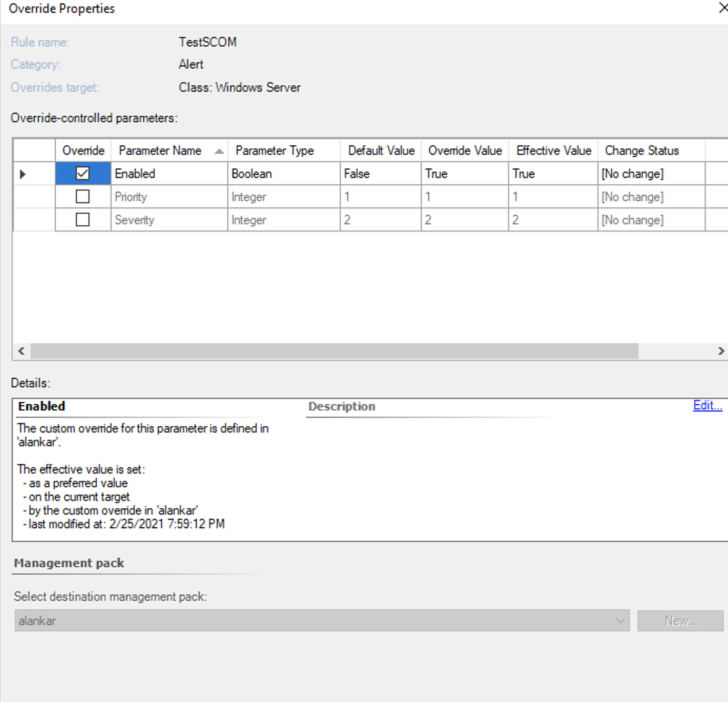The image size is (728, 702).
Task: Click the row selector arrow beside Enabled
Action: tap(22, 174)
